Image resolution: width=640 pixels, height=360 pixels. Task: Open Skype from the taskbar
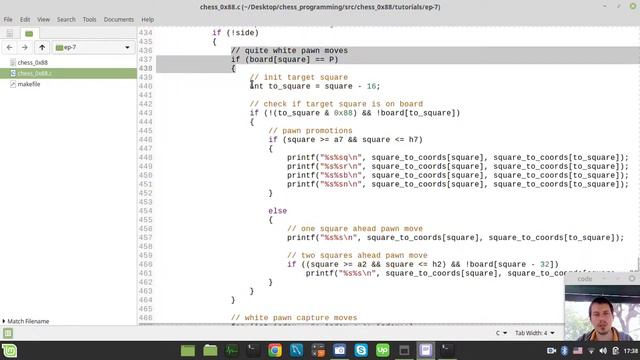pos(361,351)
